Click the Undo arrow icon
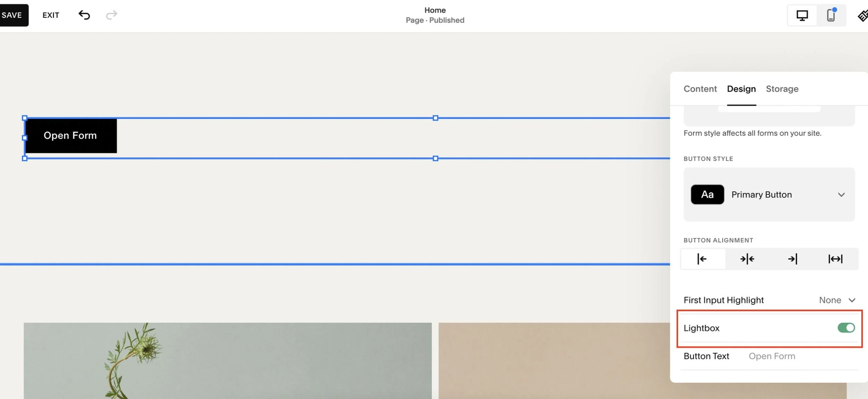Image resolution: width=868 pixels, height=399 pixels. coord(84,15)
